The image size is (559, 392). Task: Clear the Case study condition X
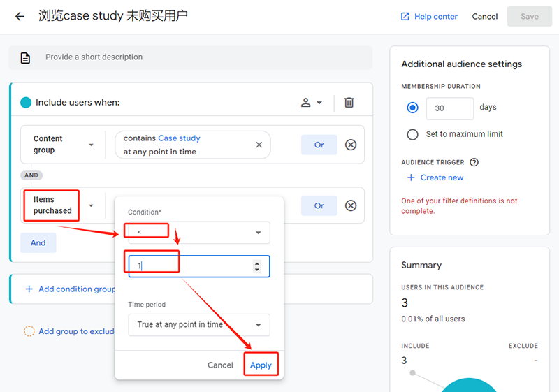coord(259,145)
